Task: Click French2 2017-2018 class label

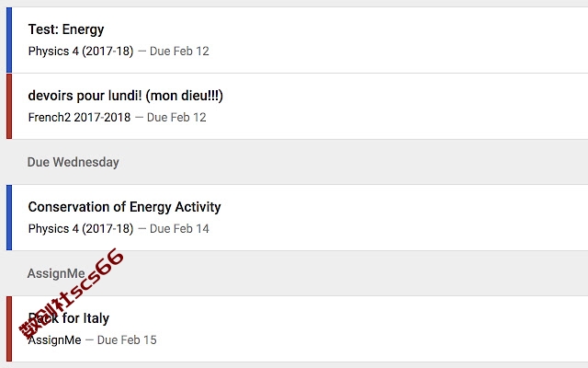Action: click(x=79, y=118)
